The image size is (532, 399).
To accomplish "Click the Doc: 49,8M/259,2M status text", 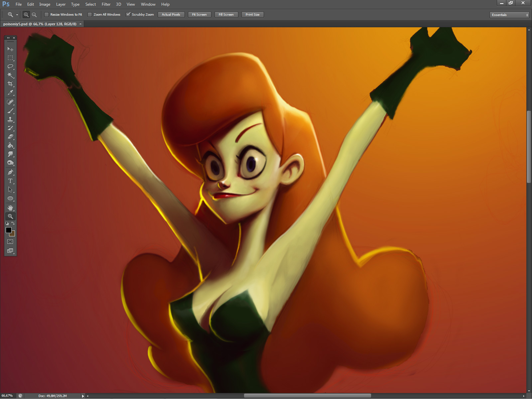I will [x=53, y=396].
